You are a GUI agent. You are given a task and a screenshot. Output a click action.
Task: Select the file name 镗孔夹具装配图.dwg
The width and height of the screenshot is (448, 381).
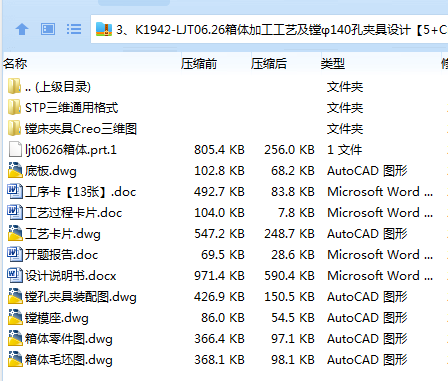tap(81, 297)
